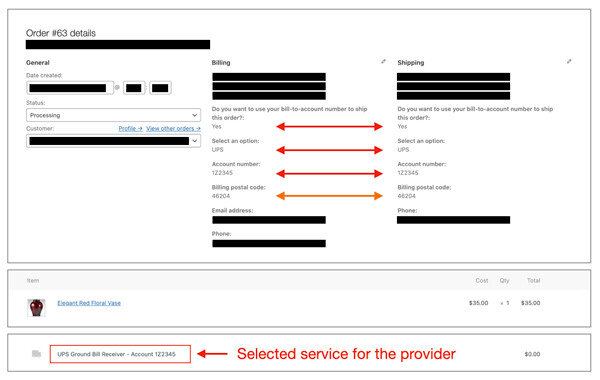The height and width of the screenshot is (380, 600).
Task: Click the shipping truck icon
Action: [x=36, y=354]
